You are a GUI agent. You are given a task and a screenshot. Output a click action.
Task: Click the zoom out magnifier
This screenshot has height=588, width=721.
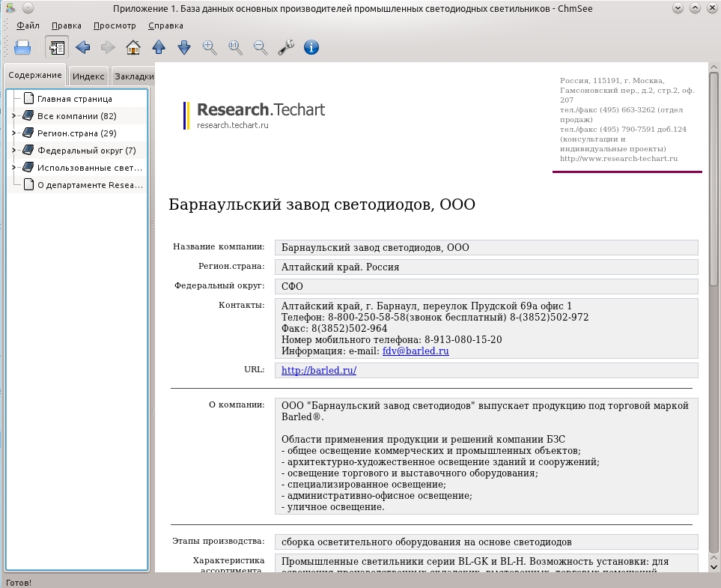(261, 47)
